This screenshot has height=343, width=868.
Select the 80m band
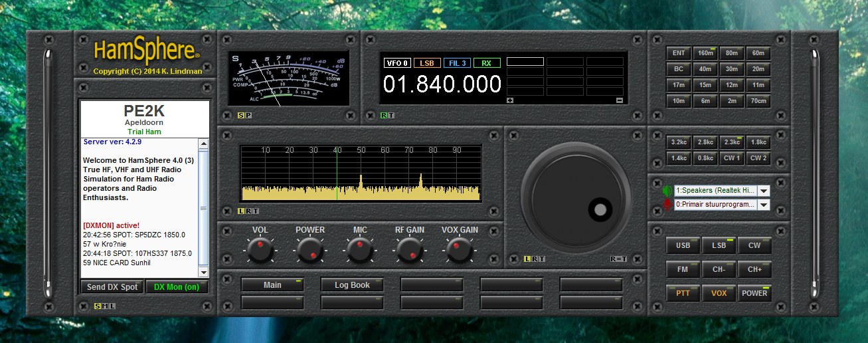732,53
